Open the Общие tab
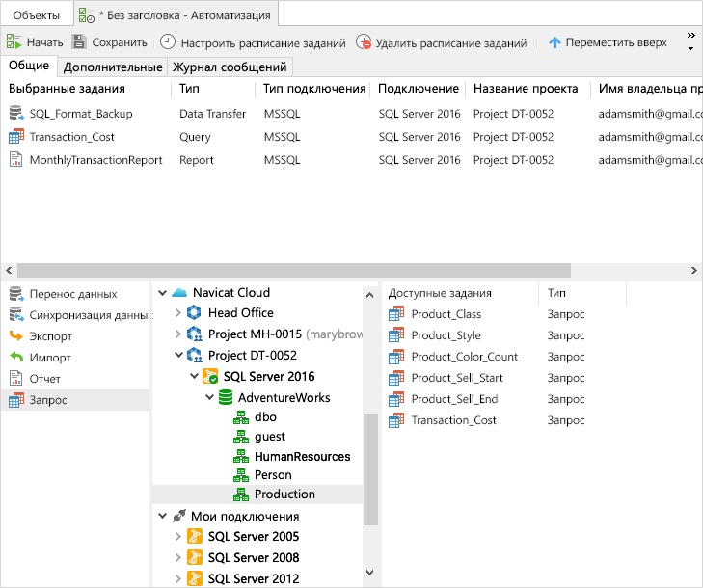The width and height of the screenshot is (703, 588). pyautogui.click(x=29, y=66)
